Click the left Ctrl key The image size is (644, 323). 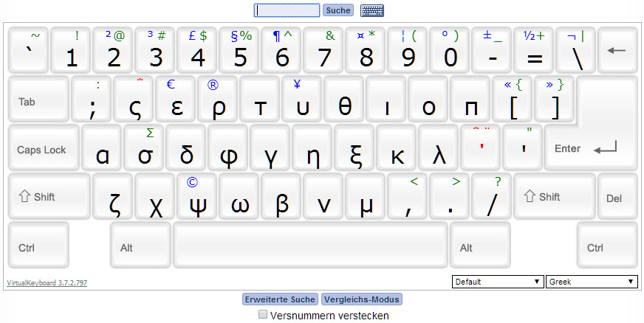click(x=38, y=245)
